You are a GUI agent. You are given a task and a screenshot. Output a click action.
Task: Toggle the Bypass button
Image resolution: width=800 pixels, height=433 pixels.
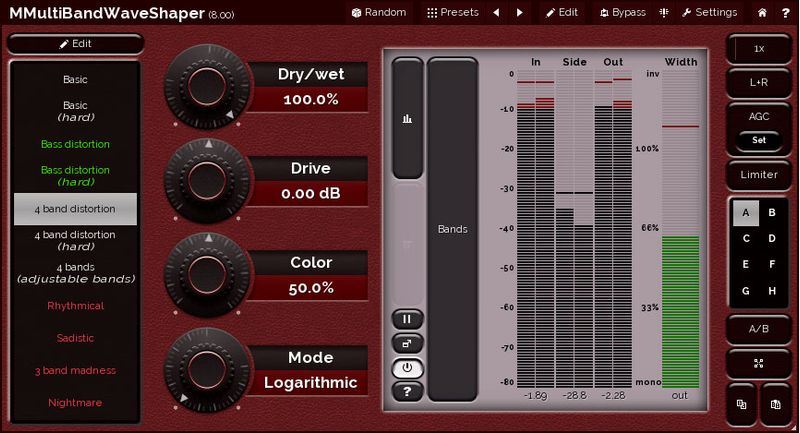622,12
